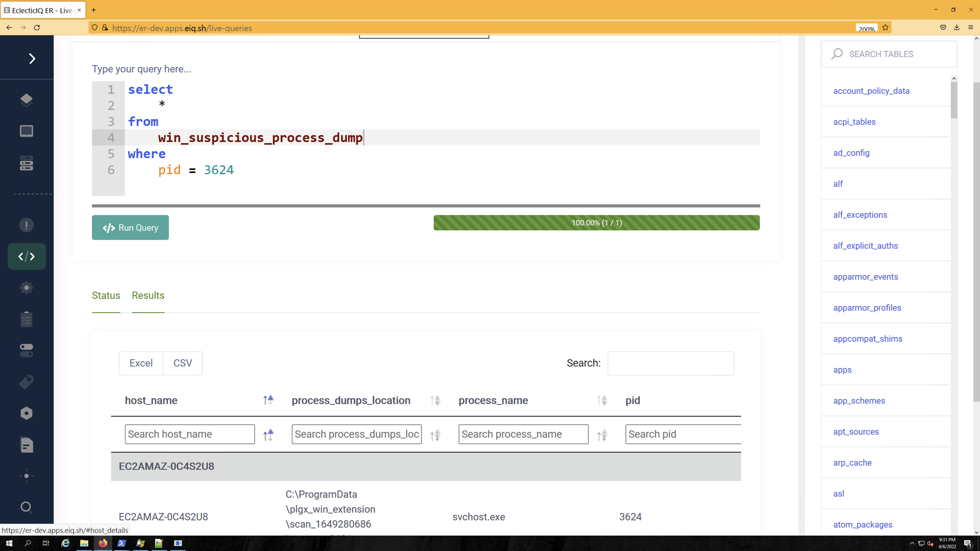This screenshot has width=980, height=551.
Task: Open the account_policy_data table link
Action: click(871, 91)
